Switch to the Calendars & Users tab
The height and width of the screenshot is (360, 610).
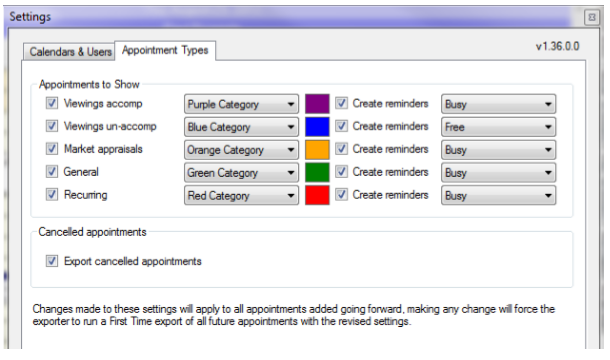69,52
